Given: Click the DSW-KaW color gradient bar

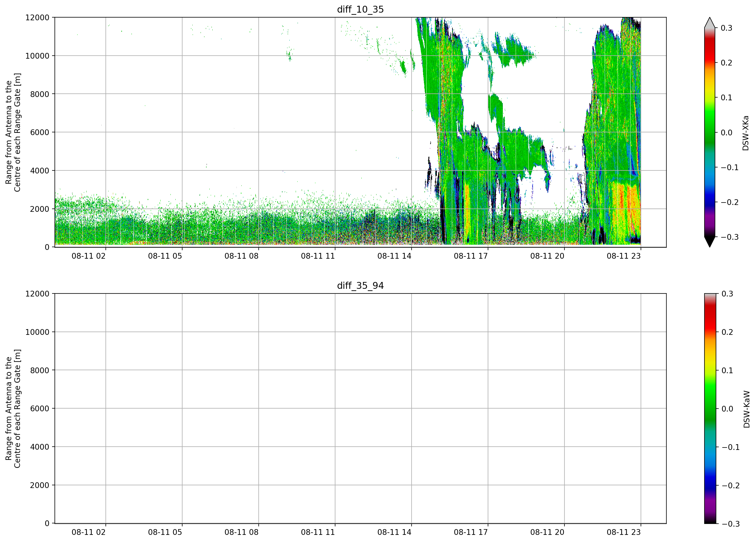Looking at the screenshot, I should point(710,409).
